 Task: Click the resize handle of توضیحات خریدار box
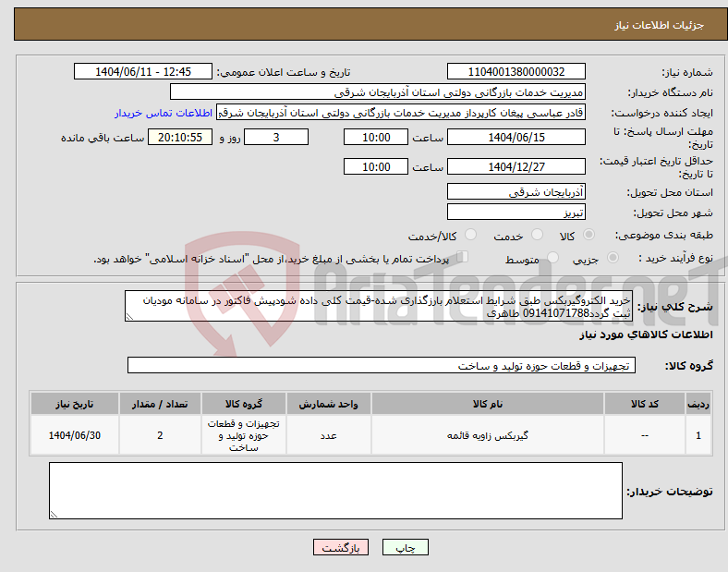[54, 514]
